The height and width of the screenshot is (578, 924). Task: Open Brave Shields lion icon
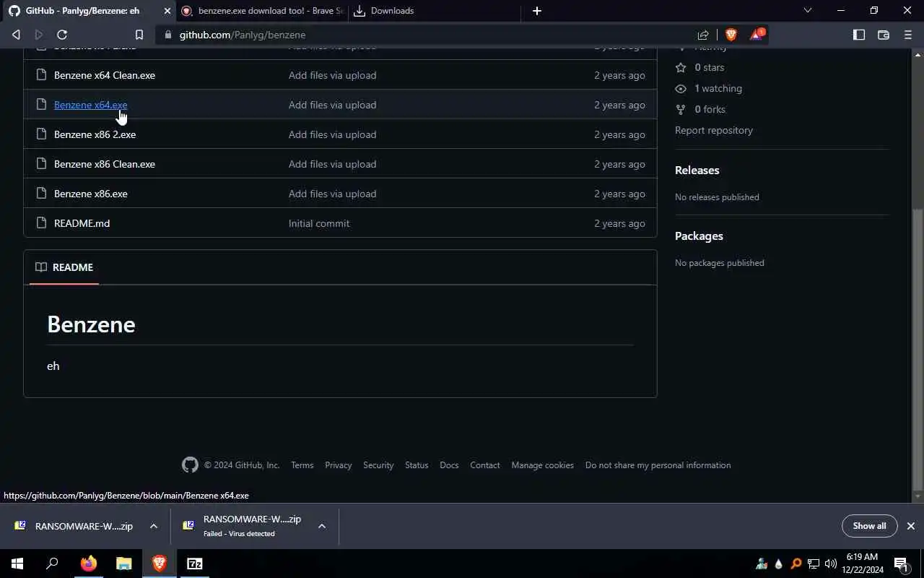731,35
